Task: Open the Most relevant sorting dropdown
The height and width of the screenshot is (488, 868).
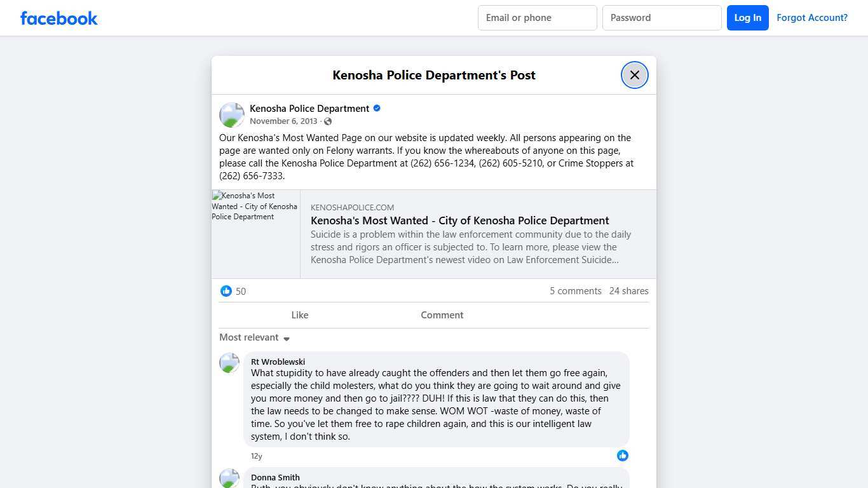Action: pyautogui.click(x=248, y=337)
